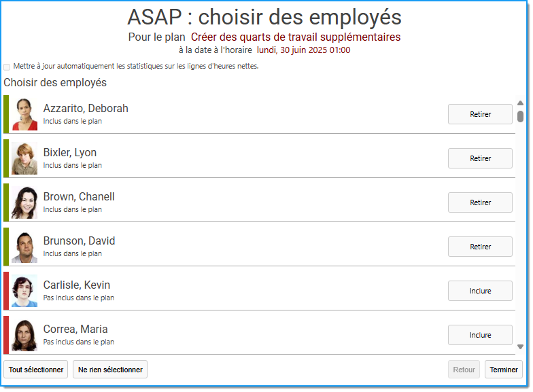This screenshot has width=533, height=392.
Task: Click the scroll down arrow of the employee list
Action: coord(520,346)
